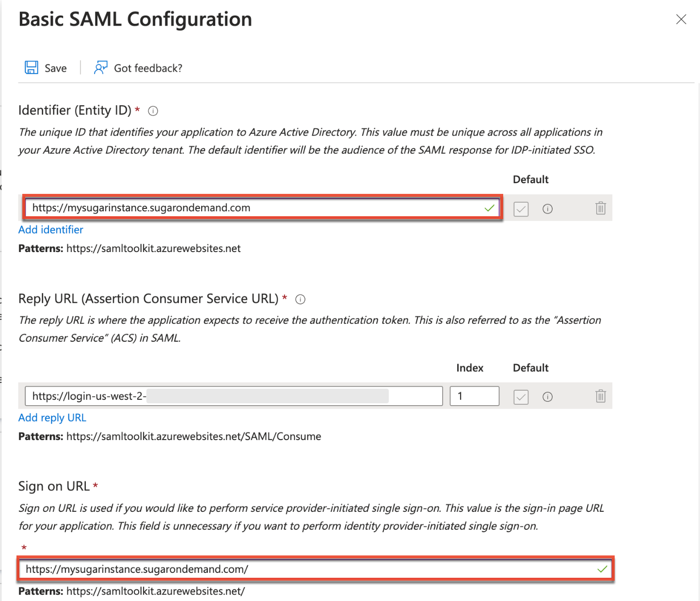Select the Index field showing 1
This screenshot has height=601, width=700.
click(x=474, y=396)
